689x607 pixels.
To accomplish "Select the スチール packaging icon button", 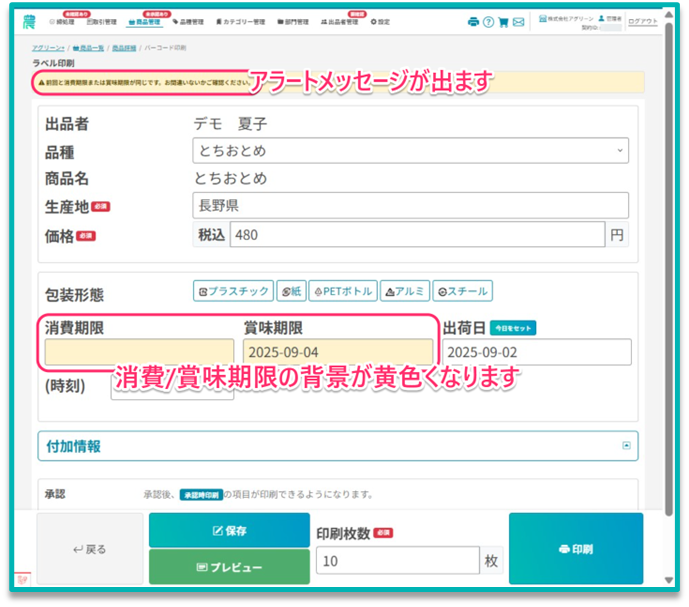I will tap(463, 291).
